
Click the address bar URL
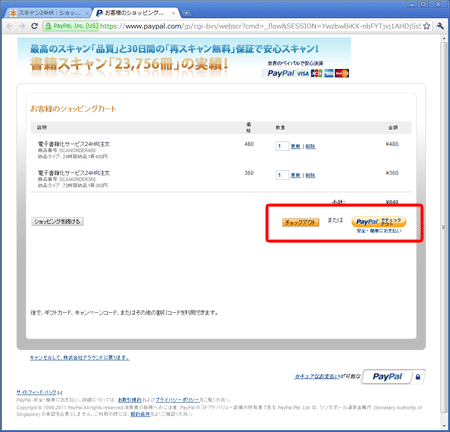(260, 26)
